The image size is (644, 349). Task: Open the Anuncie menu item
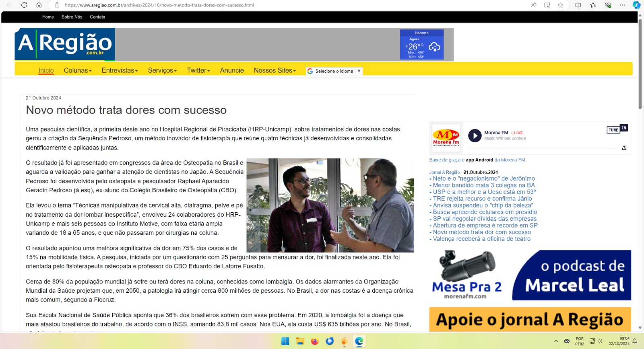tap(232, 70)
